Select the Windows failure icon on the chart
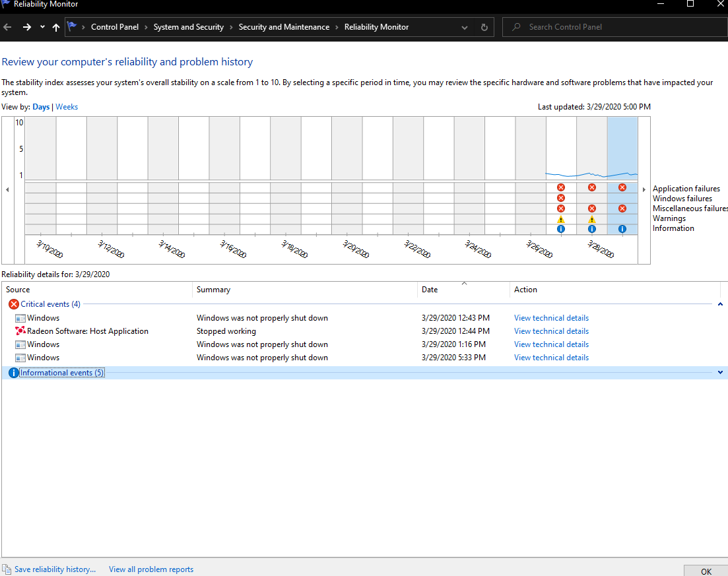 coord(561,198)
